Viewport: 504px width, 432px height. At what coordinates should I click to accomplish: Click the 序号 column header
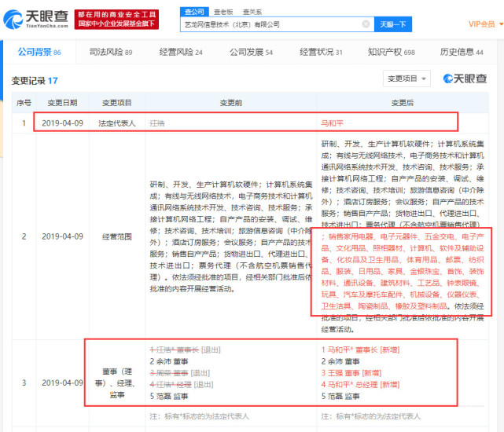pos(24,103)
